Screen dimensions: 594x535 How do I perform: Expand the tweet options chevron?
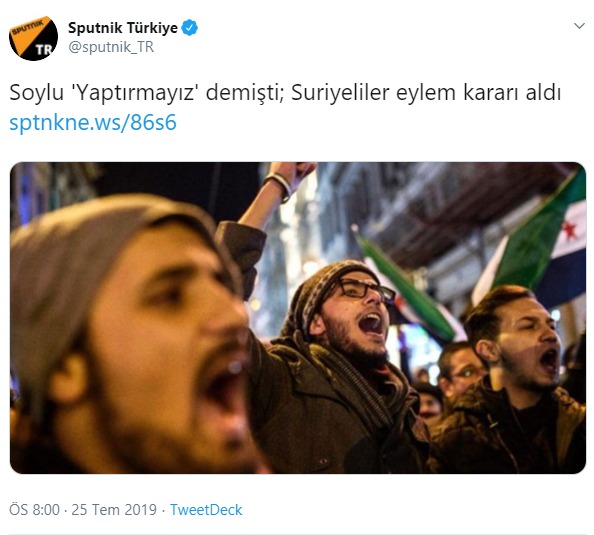[x=579, y=26]
